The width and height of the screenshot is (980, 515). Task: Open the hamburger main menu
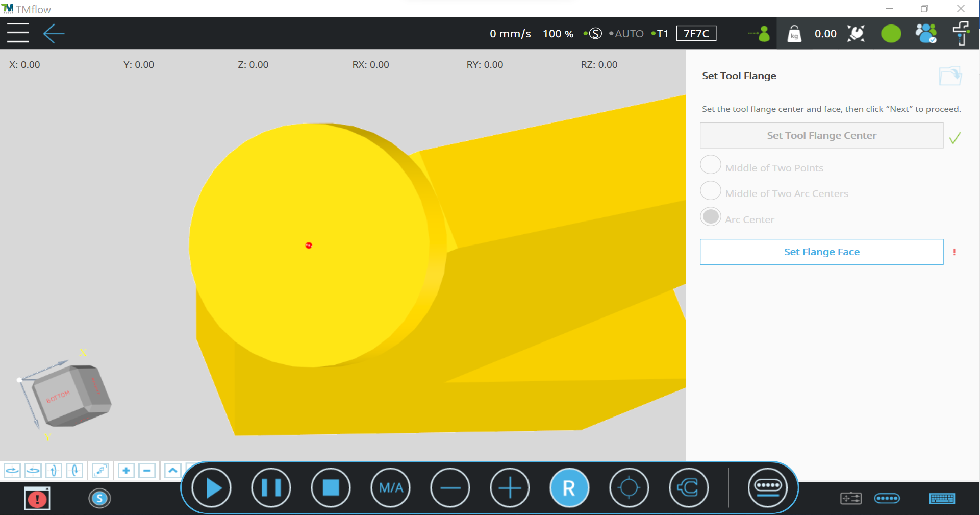(x=18, y=34)
